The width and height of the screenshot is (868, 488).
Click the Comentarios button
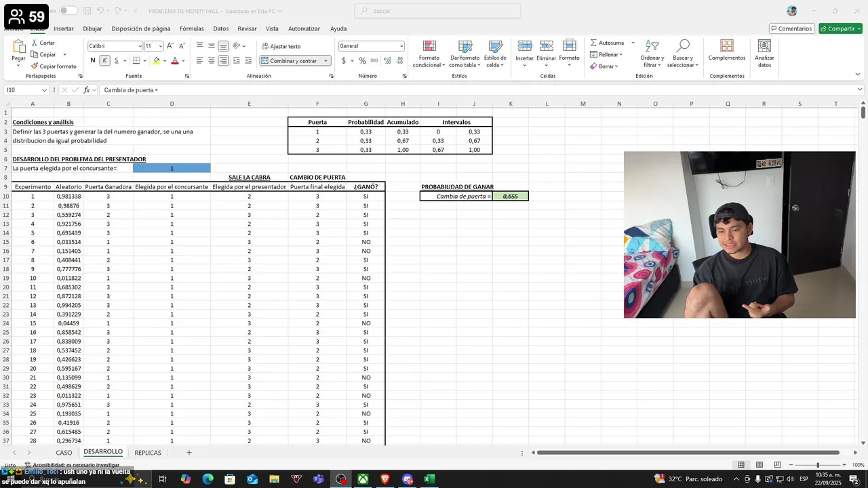point(791,28)
